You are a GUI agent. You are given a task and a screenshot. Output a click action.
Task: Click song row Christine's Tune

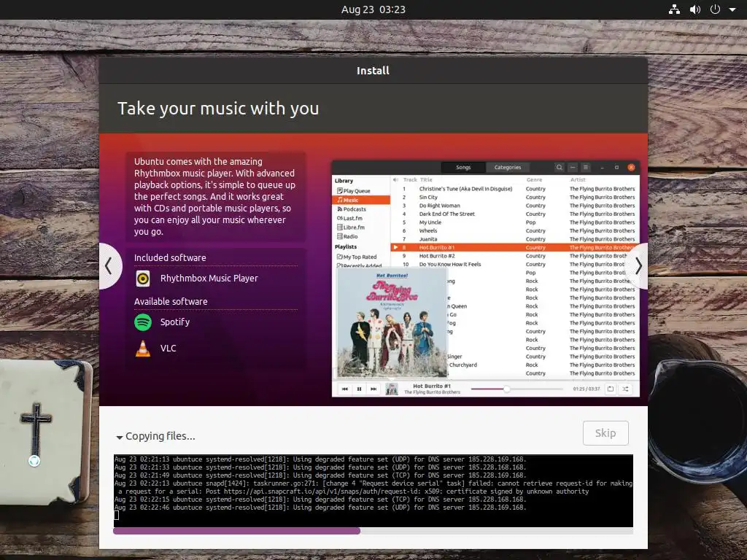[x=514, y=189]
